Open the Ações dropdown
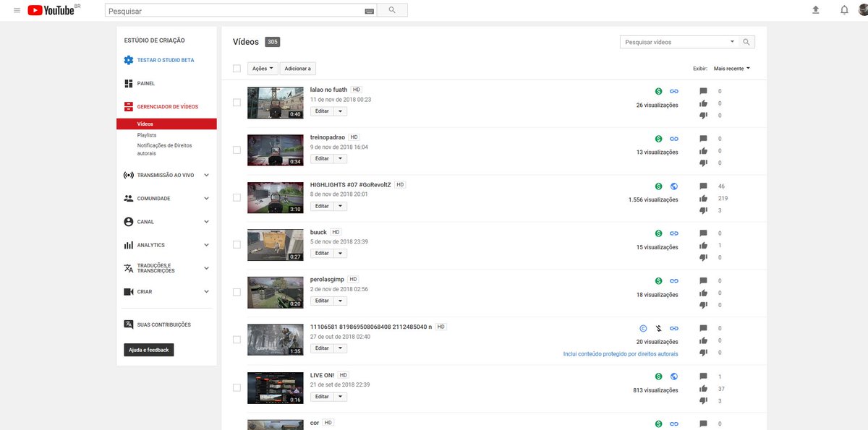 click(x=262, y=69)
